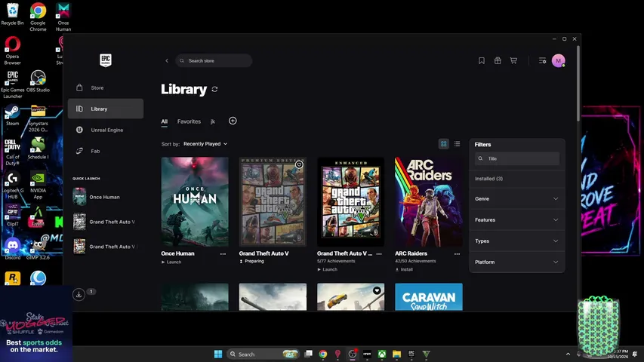
Task: Open the Caravan SandWitch thumbnail
Action: pos(428,296)
